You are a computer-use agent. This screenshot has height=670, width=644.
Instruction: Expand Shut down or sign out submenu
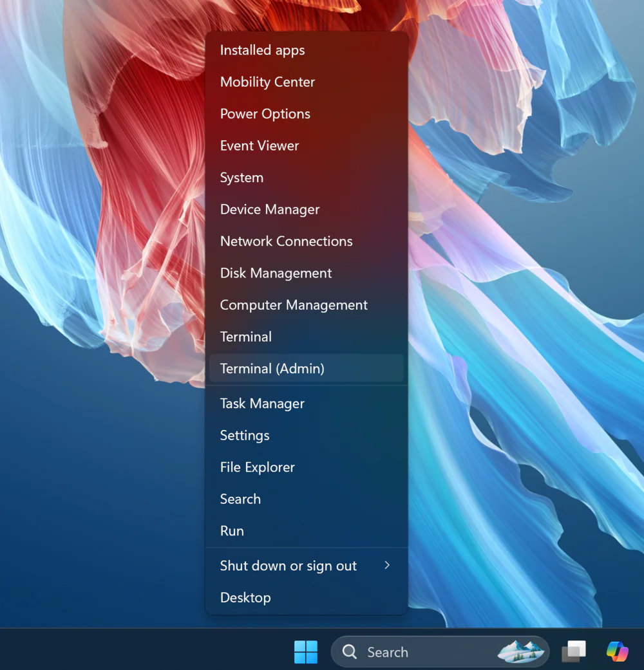[x=306, y=566]
